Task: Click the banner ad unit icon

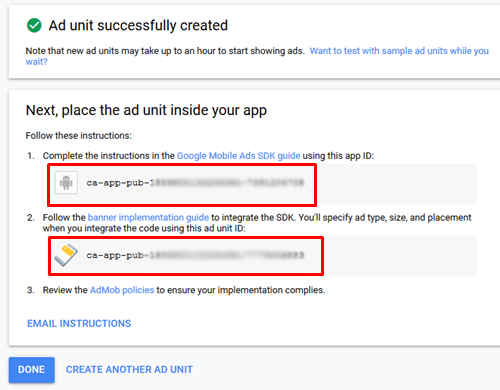Action: pyautogui.click(x=66, y=255)
